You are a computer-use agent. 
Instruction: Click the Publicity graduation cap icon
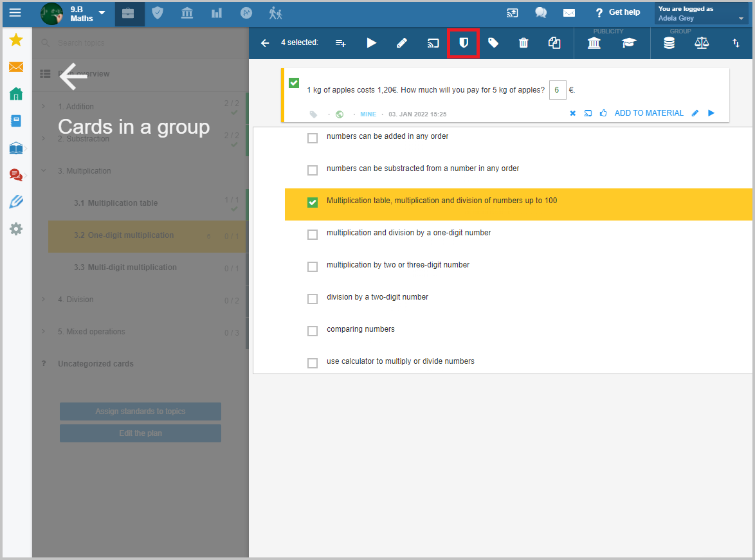point(629,43)
